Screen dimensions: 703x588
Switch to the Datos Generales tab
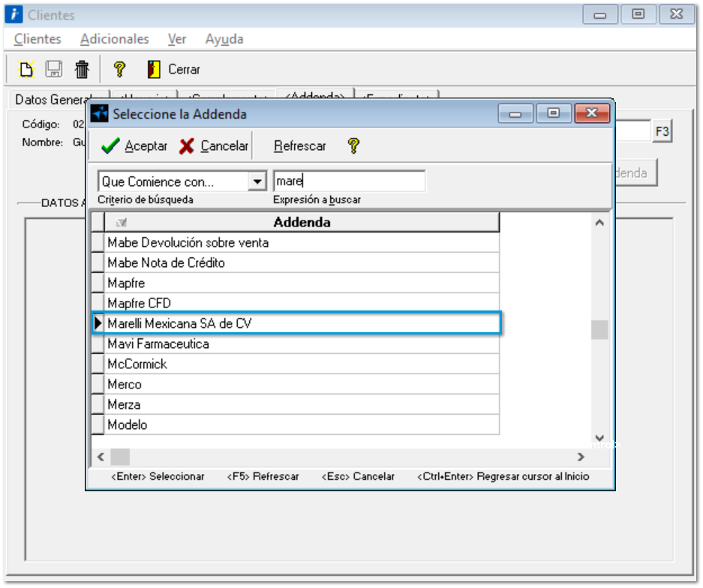(x=54, y=100)
